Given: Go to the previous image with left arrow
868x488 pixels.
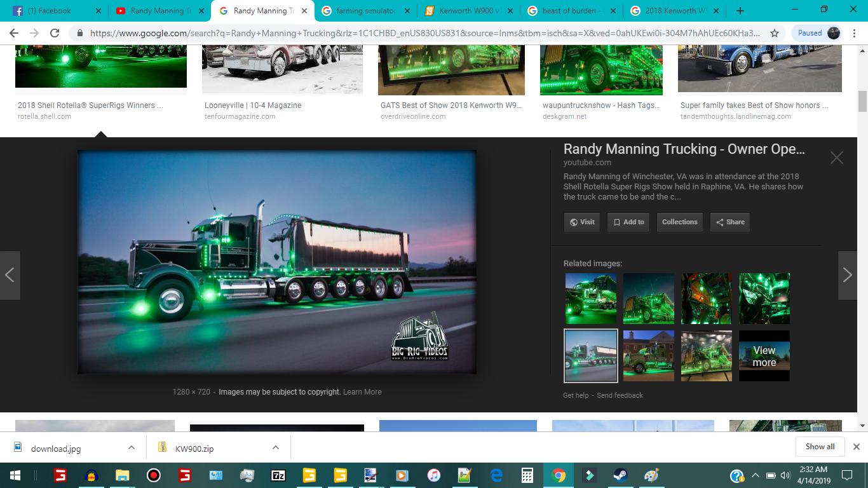Looking at the screenshot, I should [x=10, y=275].
